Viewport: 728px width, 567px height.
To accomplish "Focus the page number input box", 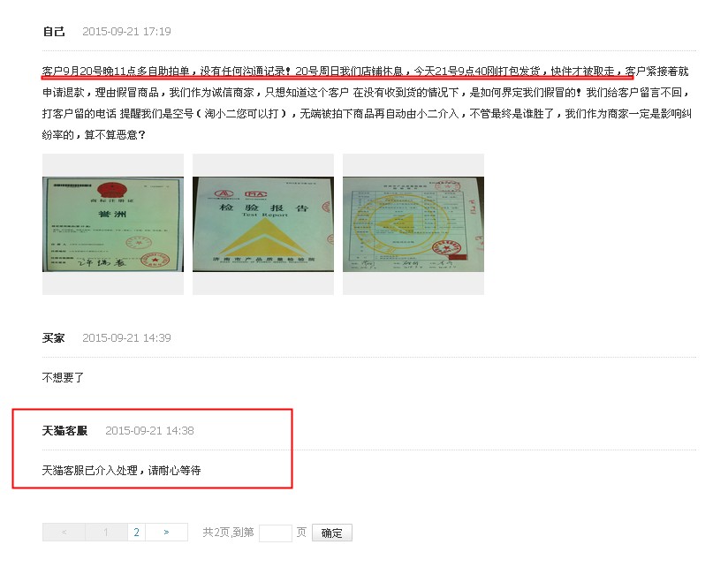I will coord(276,533).
